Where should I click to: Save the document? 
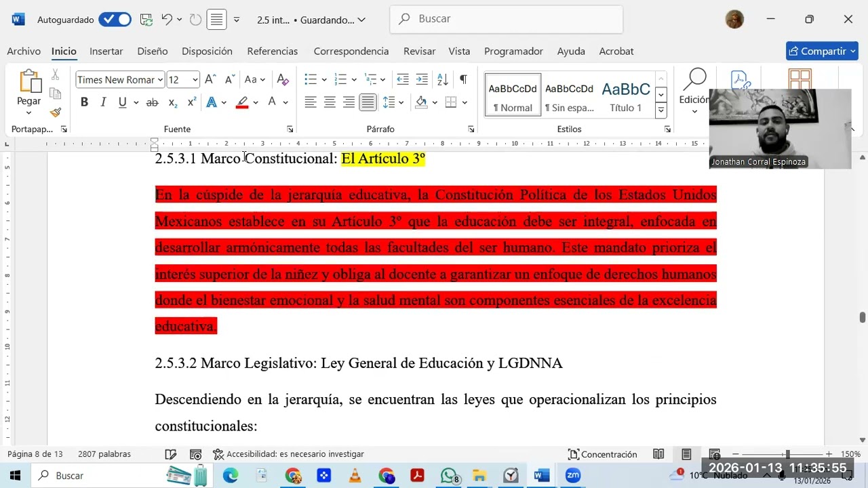(146, 20)
